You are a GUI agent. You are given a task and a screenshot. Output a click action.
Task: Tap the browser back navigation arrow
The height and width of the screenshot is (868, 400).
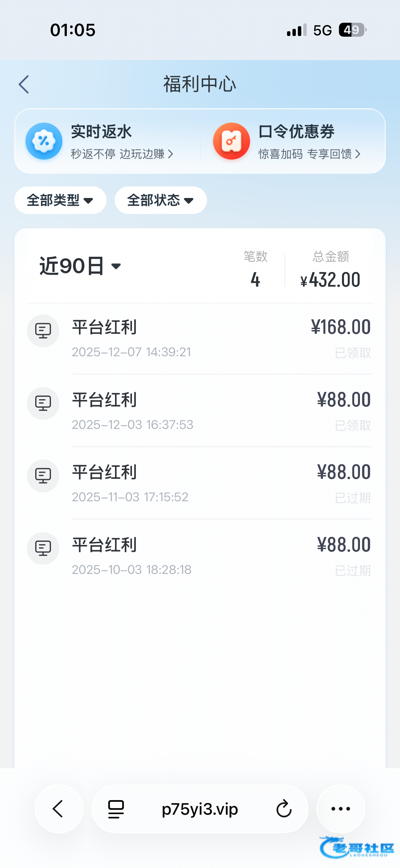click(59, 809)
